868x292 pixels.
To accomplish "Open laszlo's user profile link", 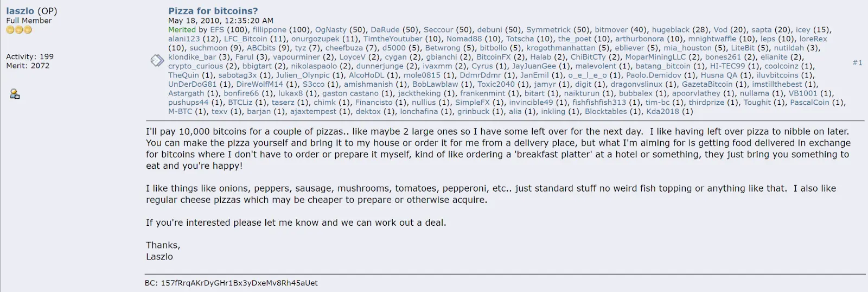I will click(x=20, y=11).
